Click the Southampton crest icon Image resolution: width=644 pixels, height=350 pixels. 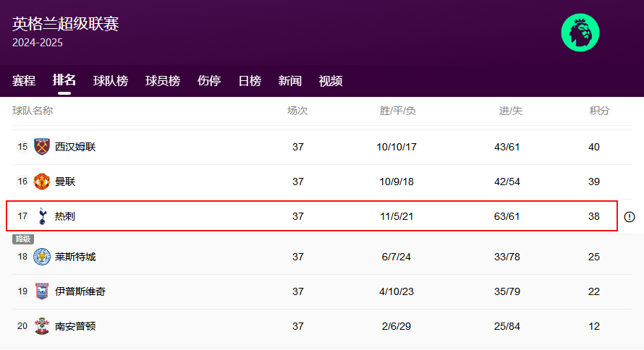43,326
